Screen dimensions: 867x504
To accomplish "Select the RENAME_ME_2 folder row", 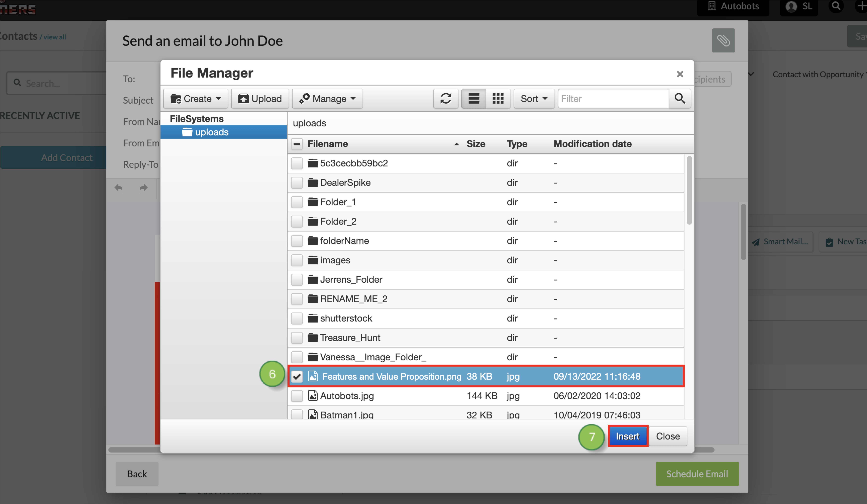I will click(x=486, y=299).
